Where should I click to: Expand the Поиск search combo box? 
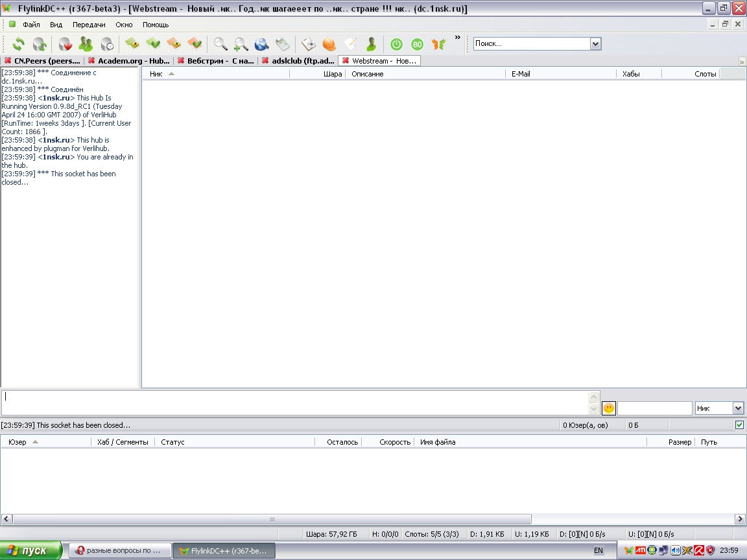[x=595, y=44]
